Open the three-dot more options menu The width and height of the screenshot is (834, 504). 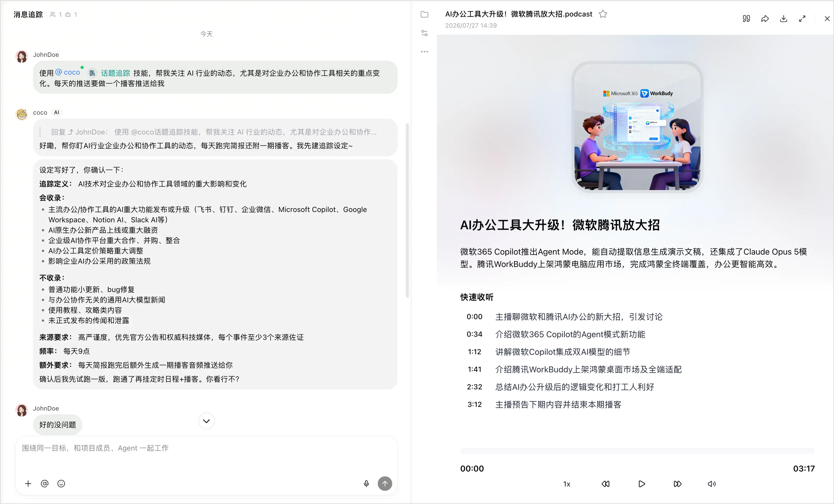click(x=424, y=52)
